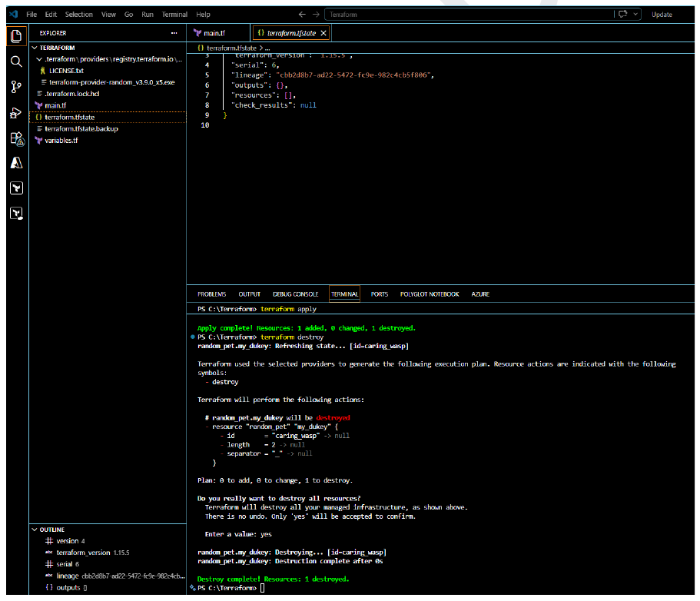Image resolution: width=700 pixels, height=601 pixels.
Task: Open the Run and Debug icon
Action: click(16, 112)
